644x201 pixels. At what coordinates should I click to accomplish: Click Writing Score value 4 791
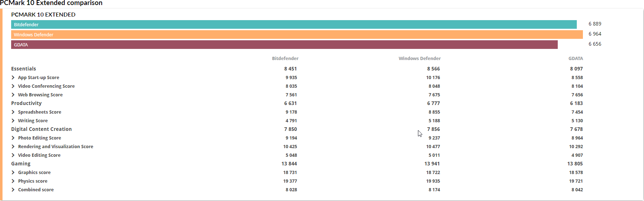pyautogui.click(x=291, y=121)
